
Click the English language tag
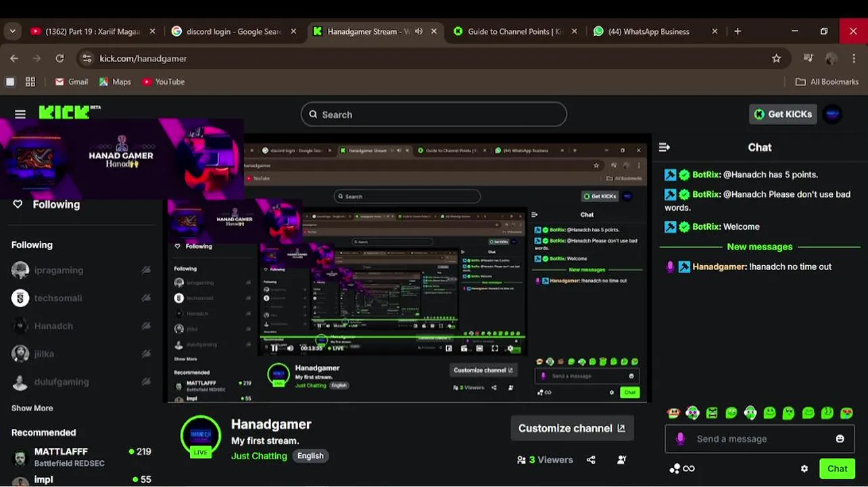[310, 456]
